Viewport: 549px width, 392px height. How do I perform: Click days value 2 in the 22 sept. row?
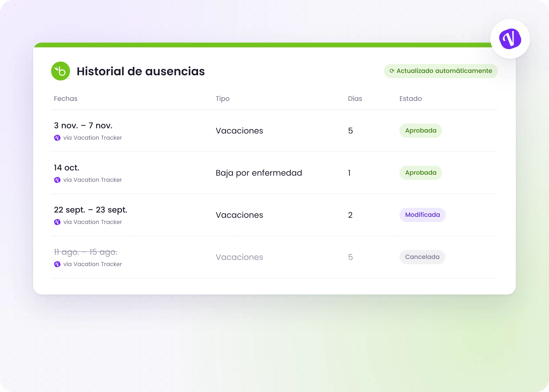pos(350,215)
